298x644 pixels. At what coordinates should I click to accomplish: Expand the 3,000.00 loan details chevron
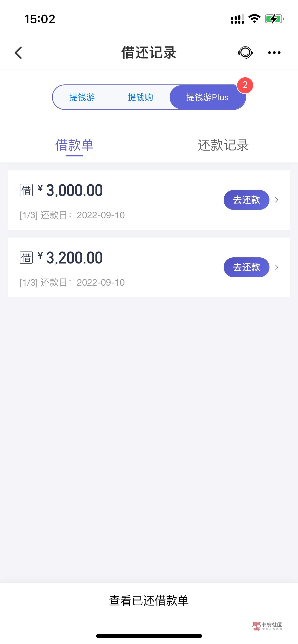(x=277, y=200)
